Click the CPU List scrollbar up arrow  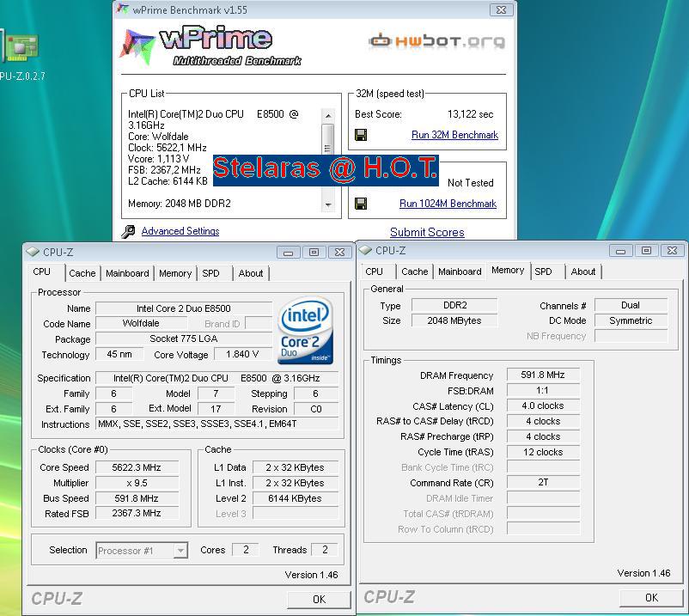click(328, 116)
